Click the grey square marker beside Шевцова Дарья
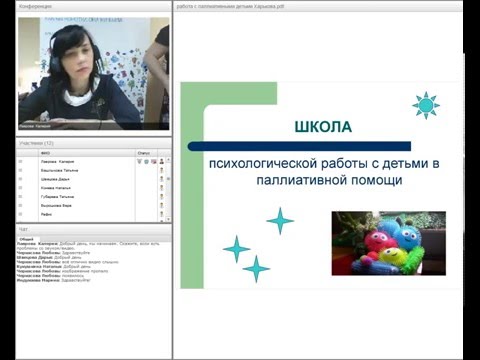480x360 pixels. 20,179
